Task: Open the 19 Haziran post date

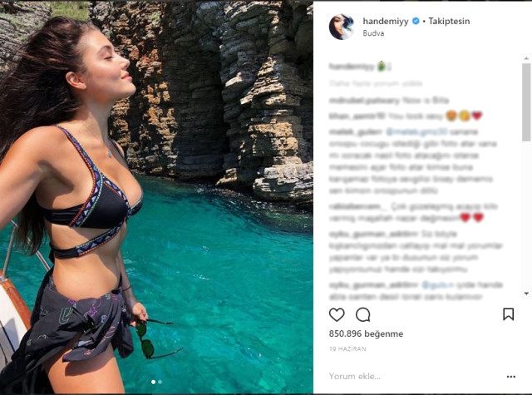Action: tap(347, 348)
